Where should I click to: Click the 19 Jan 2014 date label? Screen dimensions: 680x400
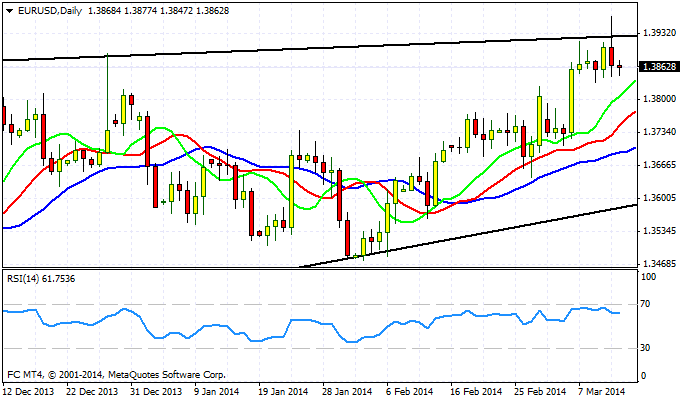click(284, 392)
